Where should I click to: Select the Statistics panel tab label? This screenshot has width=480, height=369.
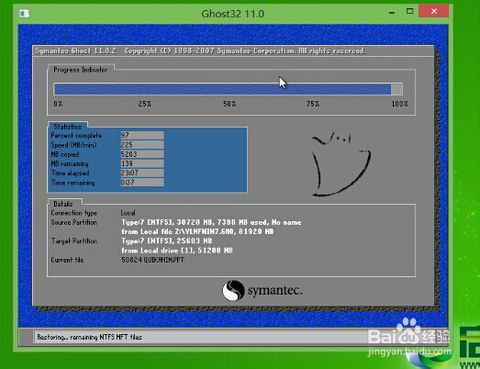pos(68,126)
